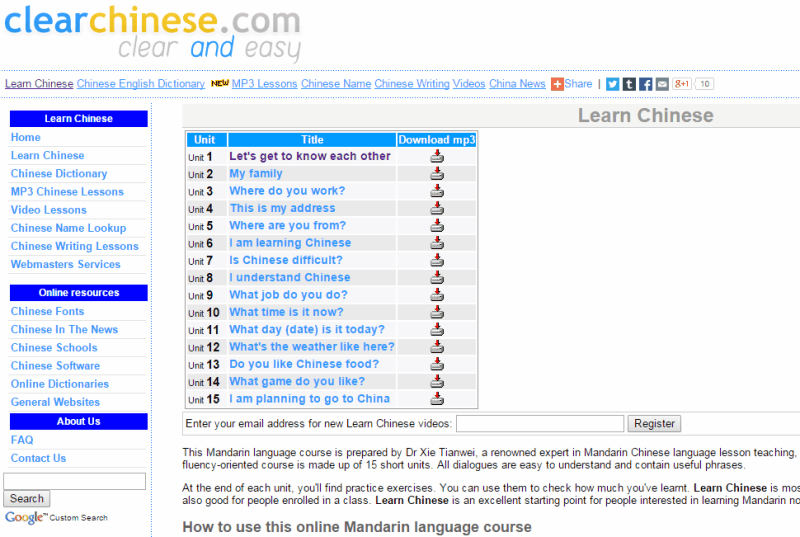Download mp3 for Unit 8
The width and height of the screenshot is (800, 537).
pyautogui.click(x=437, y=277)
